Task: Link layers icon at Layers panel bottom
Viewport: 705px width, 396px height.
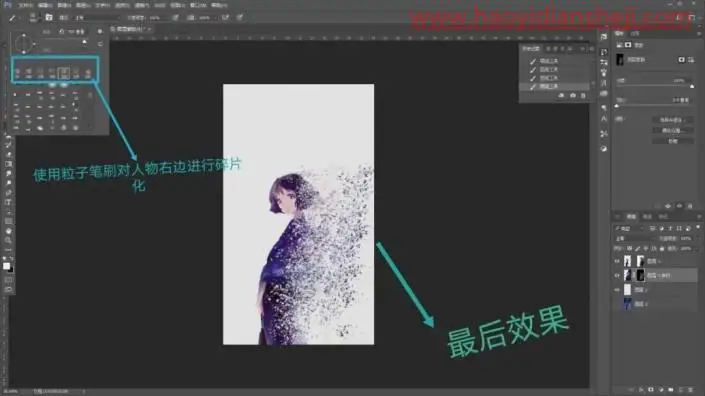Action: tap(631, 390)
